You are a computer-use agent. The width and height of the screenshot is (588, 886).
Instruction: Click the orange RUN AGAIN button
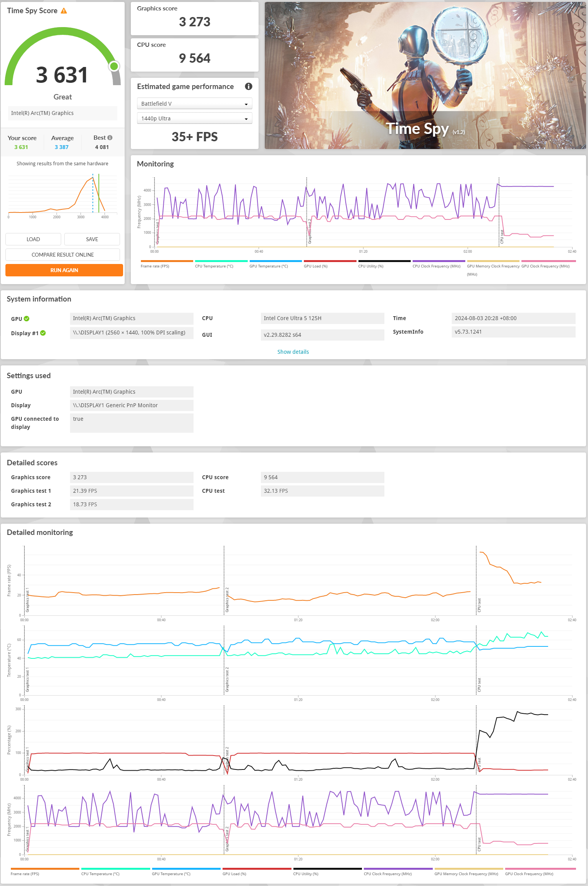click(64, 270)
